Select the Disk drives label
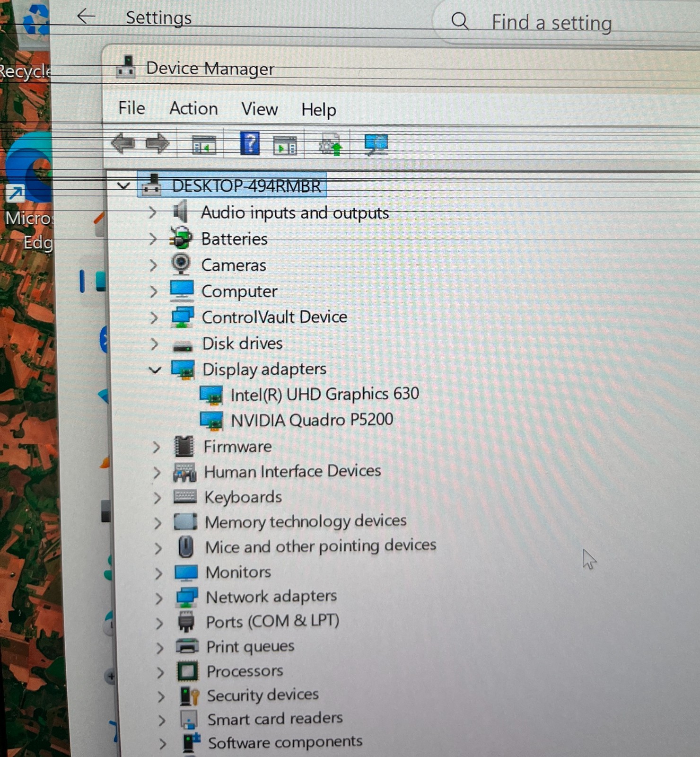Screen dimensions: 700x757 (242, 343)
